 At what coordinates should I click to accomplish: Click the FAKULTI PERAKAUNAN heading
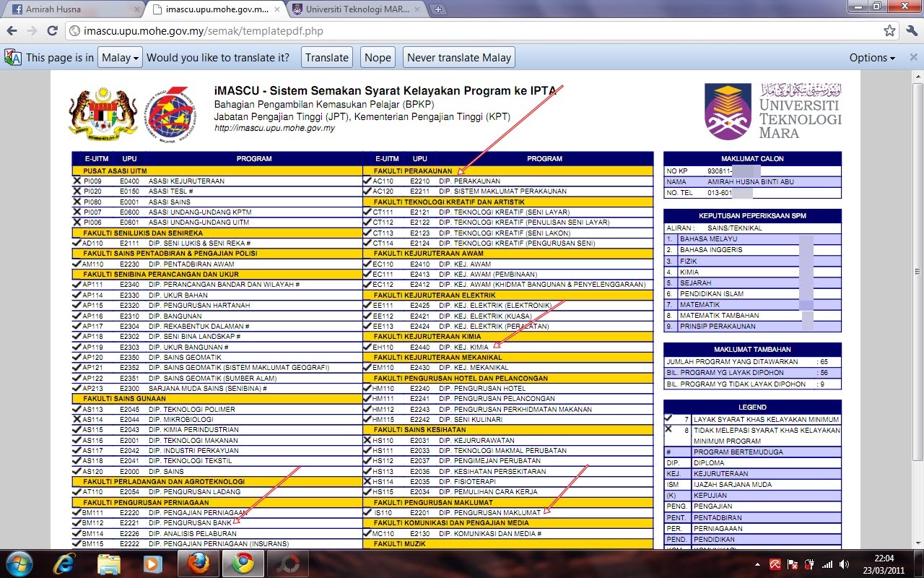412,171
